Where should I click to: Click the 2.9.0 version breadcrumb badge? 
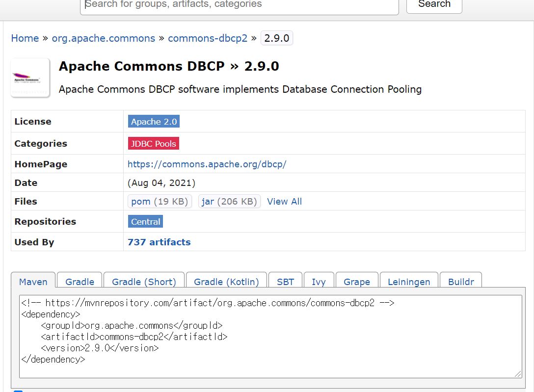[276, 38]
